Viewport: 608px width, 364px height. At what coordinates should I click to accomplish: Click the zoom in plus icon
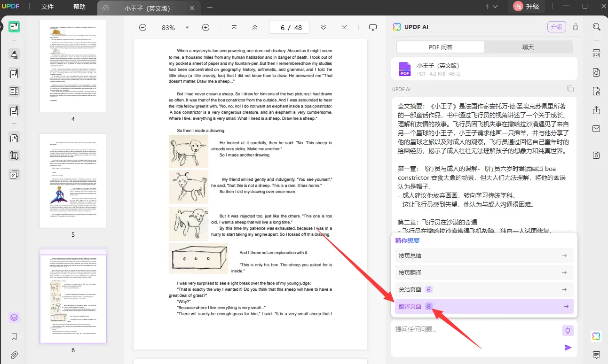click(x=205, y=28)
